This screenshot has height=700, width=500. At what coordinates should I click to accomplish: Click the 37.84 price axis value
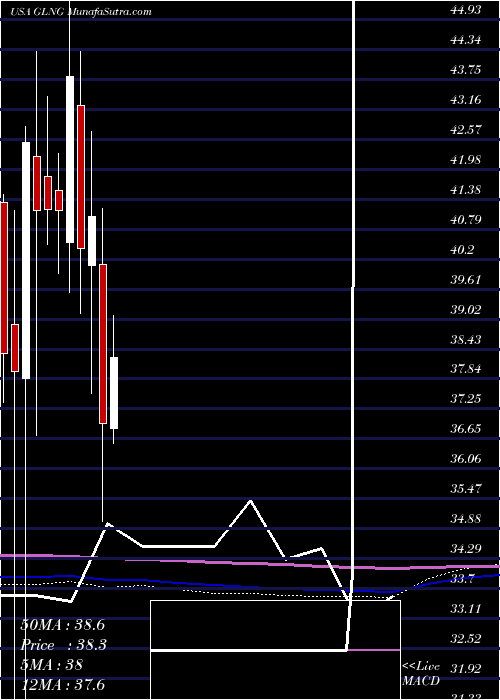[x=466, y=370]
